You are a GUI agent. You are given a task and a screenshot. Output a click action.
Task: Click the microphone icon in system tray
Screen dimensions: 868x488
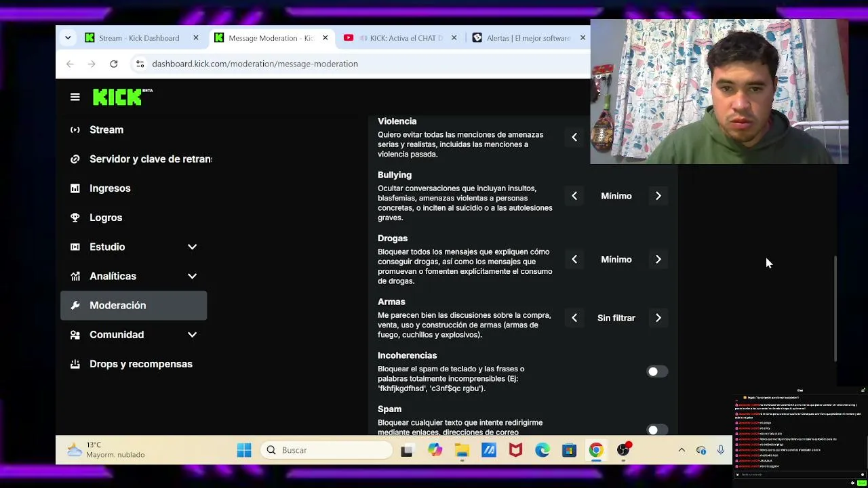(x=721, y=450)
